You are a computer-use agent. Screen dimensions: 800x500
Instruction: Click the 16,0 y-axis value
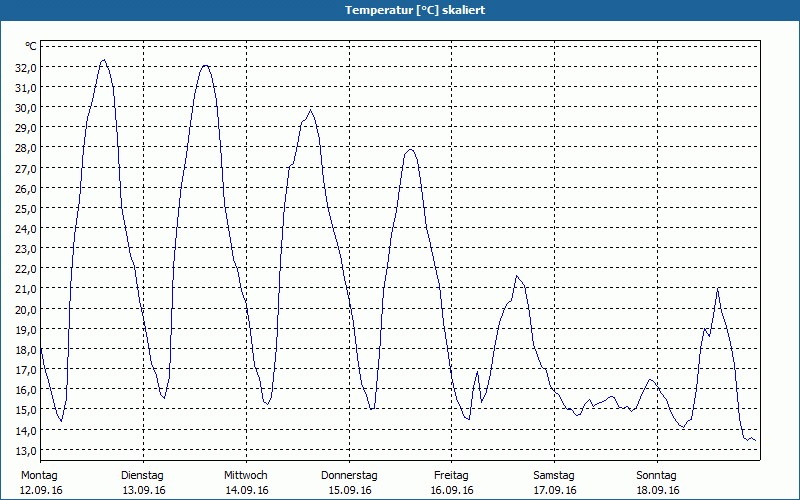pos(26,390)
